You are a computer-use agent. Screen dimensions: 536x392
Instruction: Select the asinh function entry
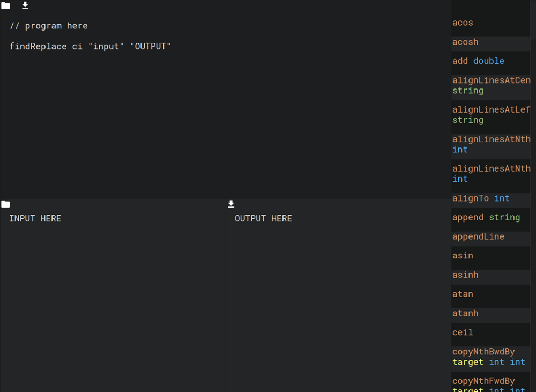point(465,275)
